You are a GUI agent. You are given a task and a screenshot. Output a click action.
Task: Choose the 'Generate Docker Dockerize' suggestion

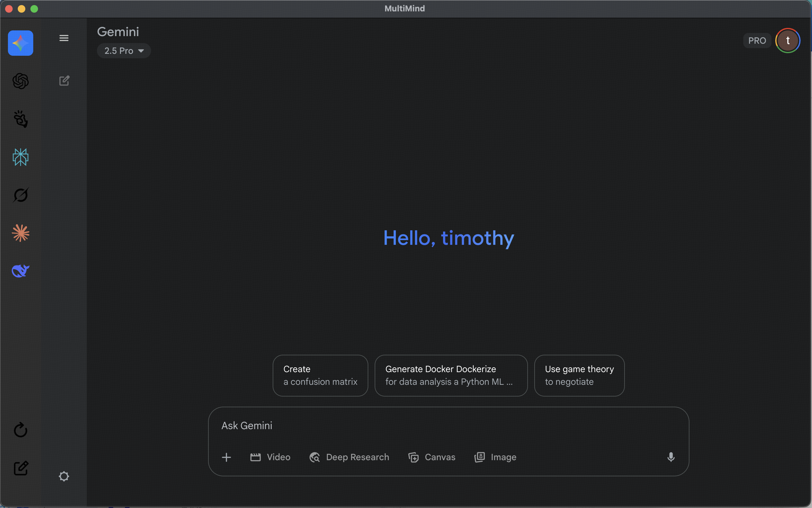pos(451,376)
